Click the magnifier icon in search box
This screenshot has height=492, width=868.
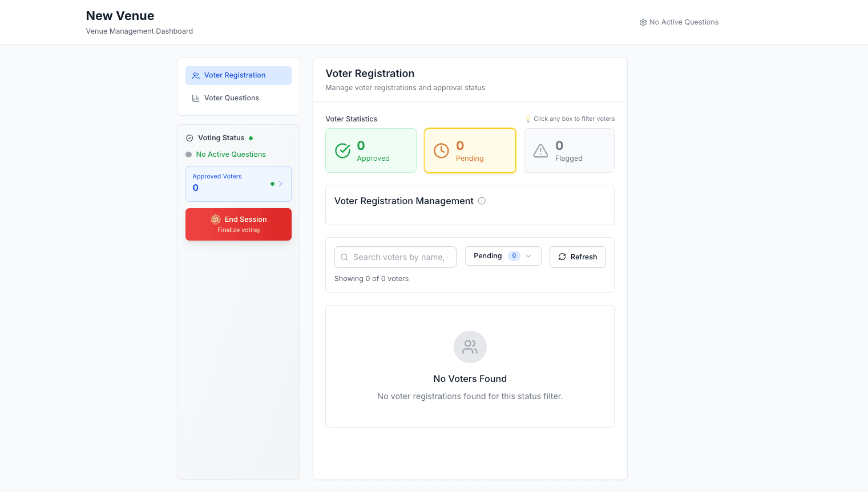click(x=344, y=257)
